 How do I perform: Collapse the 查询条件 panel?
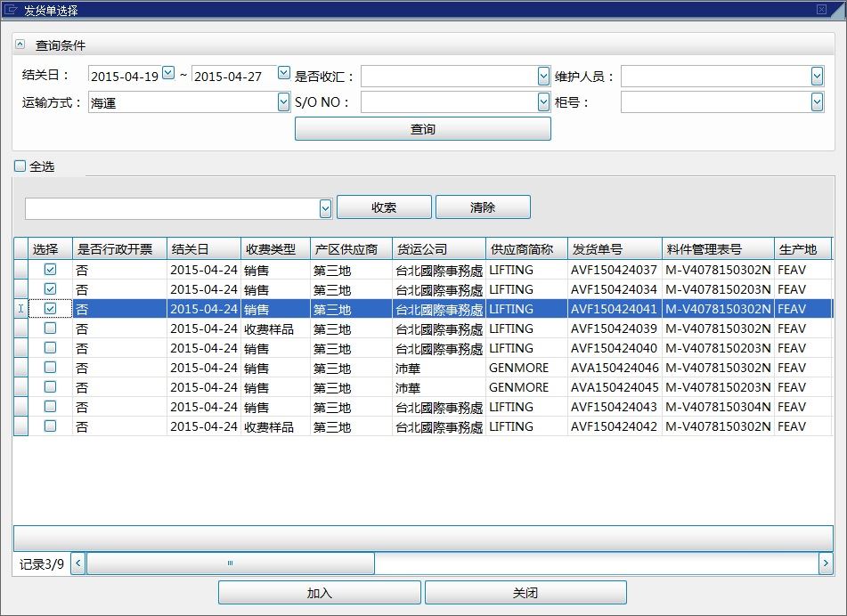(x=20, y=44)
